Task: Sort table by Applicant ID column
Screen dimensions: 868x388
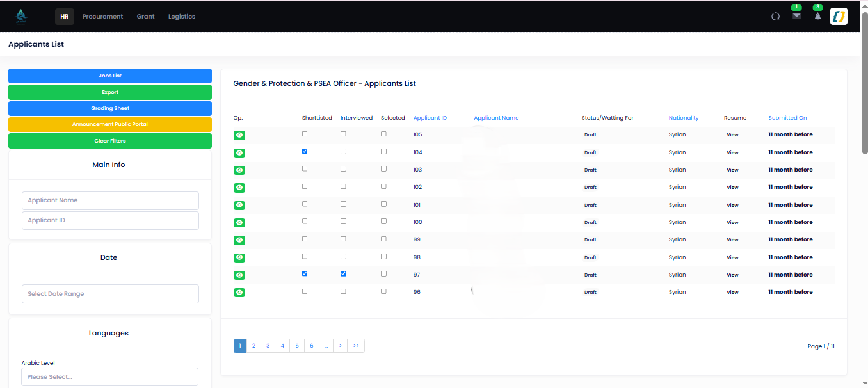Action: (x=430, y=118)
